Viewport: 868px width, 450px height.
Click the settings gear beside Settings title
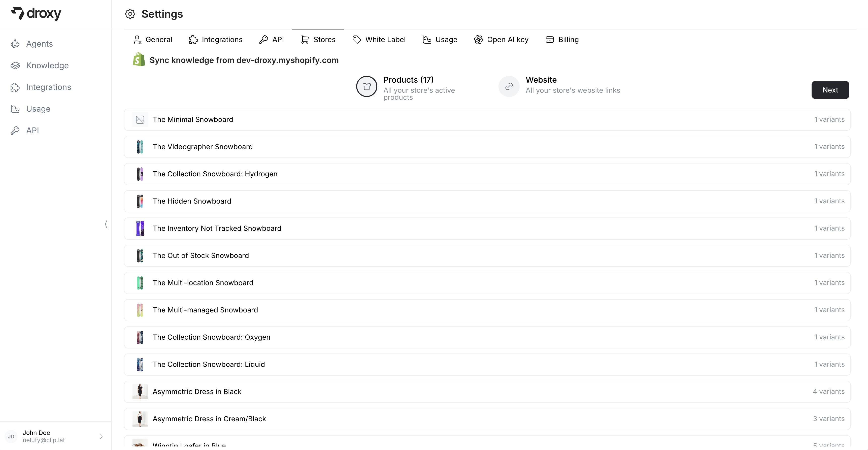[130, 14]
